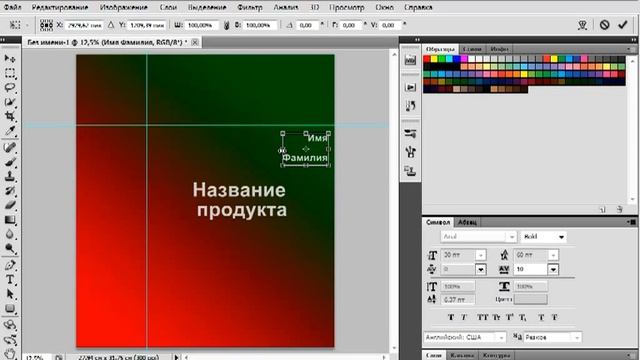Open the font size dropdown arrow
Screen dimensions: 640x360
pyautogui.click(x=481, y=255)
